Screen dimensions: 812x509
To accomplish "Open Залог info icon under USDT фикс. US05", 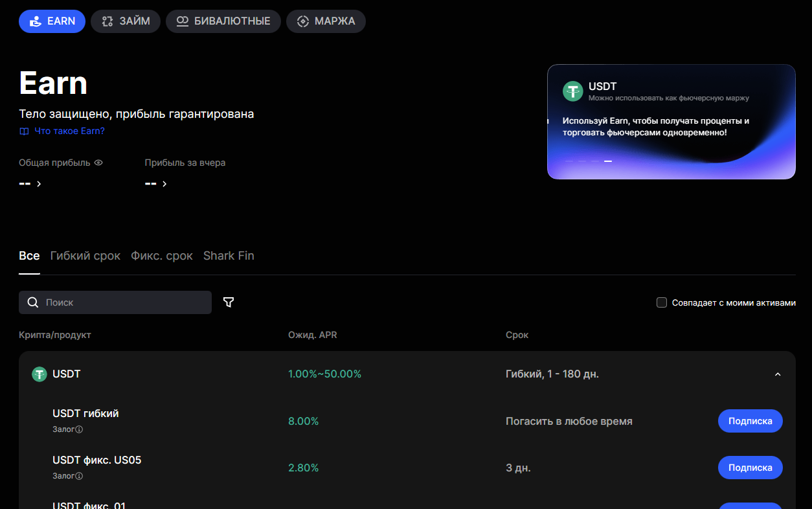I will 79,476.
